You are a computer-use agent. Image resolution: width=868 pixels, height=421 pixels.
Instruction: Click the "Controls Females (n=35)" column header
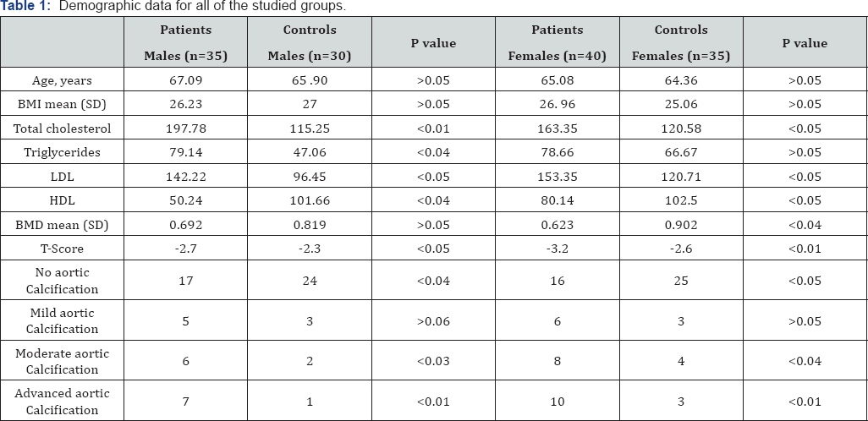[680, 43]
